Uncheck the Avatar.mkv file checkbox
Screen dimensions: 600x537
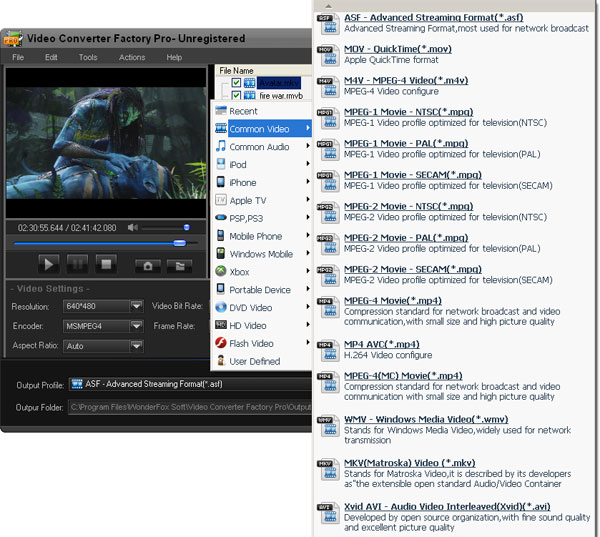click(x=236, y=82)
